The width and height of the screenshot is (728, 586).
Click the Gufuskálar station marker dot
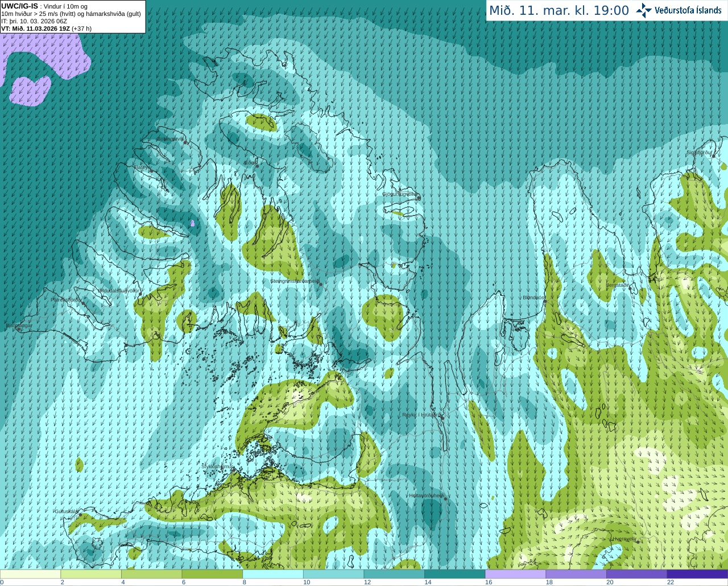click(x=80, y=515)
